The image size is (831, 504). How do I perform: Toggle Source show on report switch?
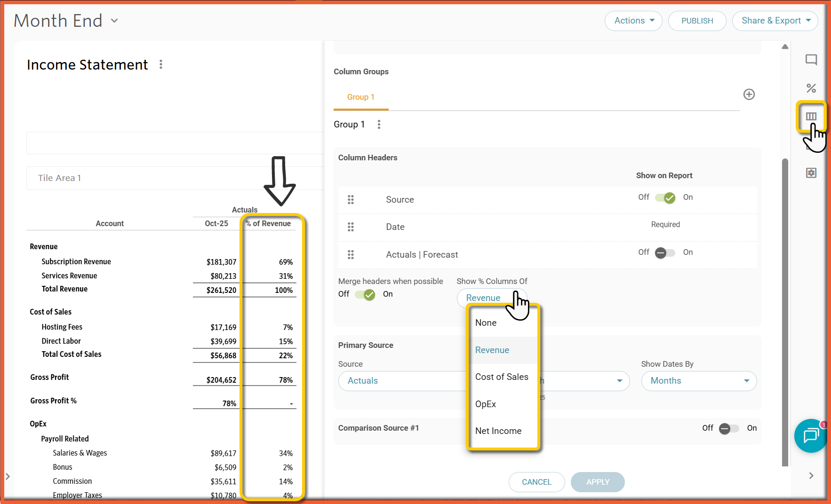pos(665,197)
